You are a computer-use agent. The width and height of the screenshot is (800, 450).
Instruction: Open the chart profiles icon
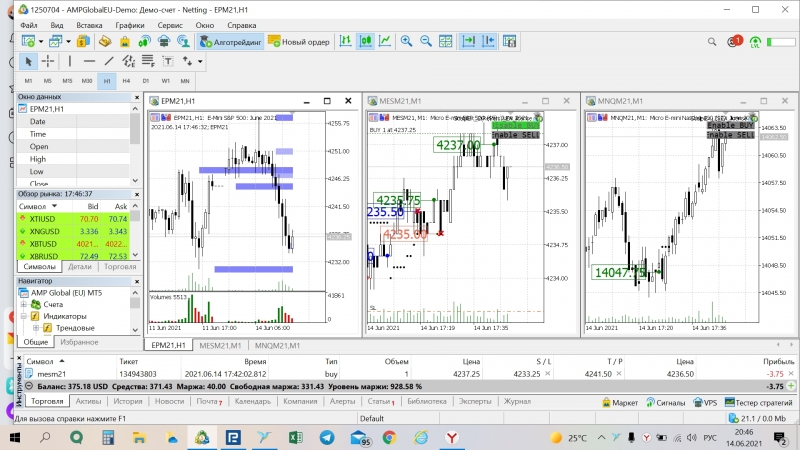pos(55,42)
